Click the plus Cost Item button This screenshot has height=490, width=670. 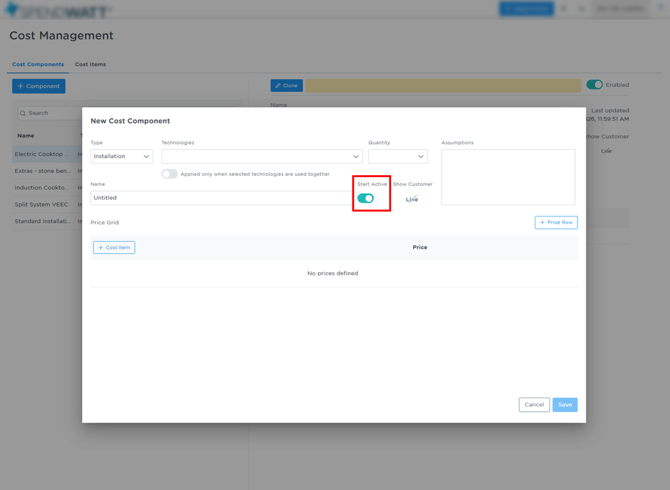click(114, 247)
